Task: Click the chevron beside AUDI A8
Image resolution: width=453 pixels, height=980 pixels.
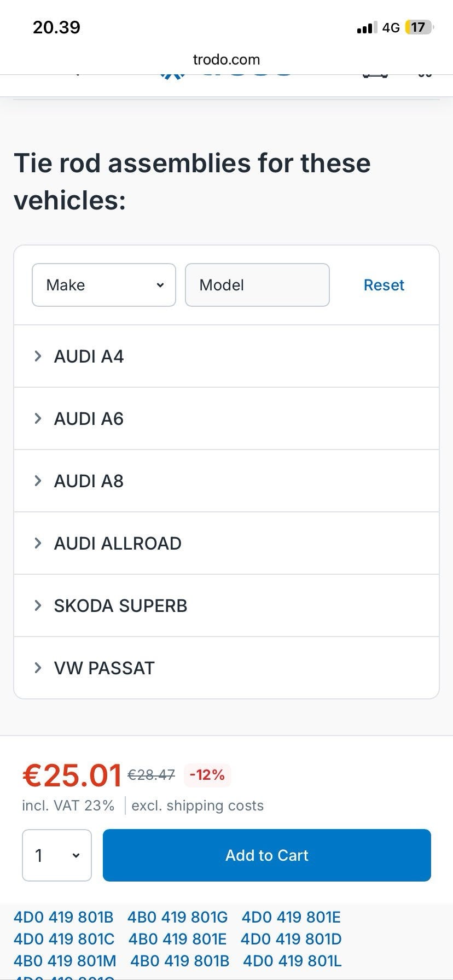Action: click(x=38, y=481)
